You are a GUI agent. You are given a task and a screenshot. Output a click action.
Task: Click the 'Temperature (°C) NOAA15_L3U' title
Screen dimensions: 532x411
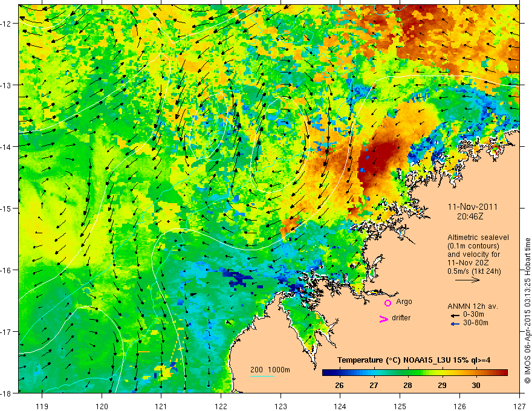[x=393, y=360]
